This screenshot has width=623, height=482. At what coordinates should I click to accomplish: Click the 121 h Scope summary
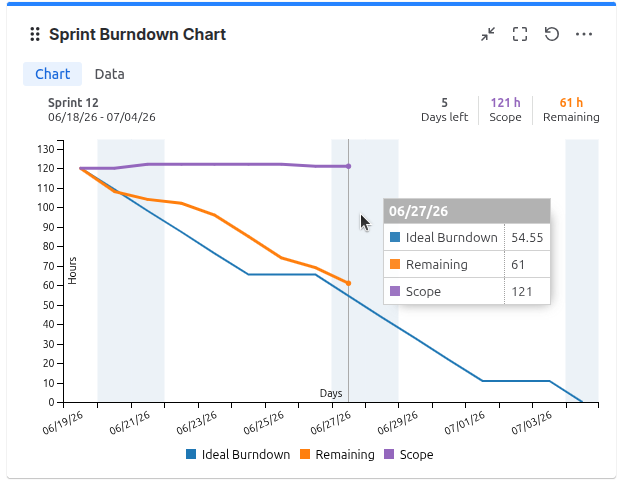click(505, 110)
